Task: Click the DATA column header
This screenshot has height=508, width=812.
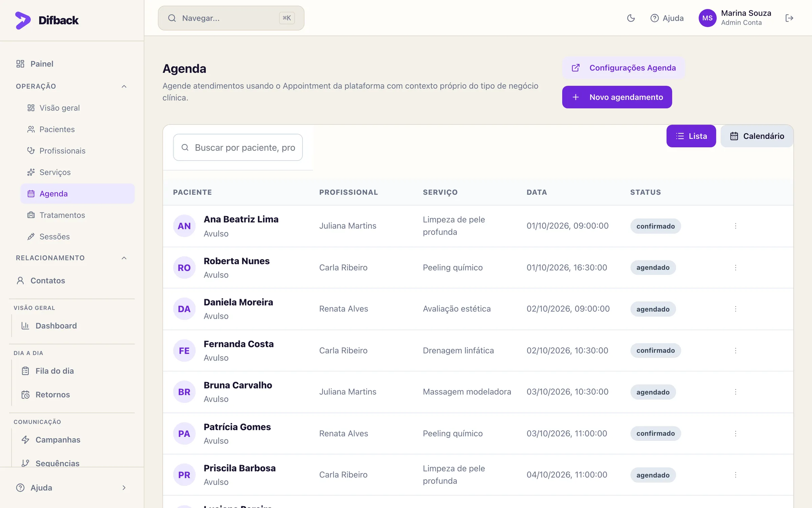Action: click(x=537, y=192)
